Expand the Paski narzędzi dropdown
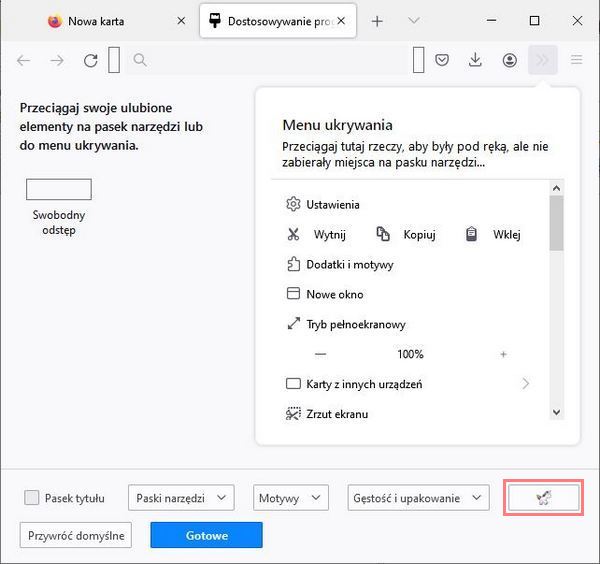Viewport: 600px width, 564px height. (x=180, y=497)
